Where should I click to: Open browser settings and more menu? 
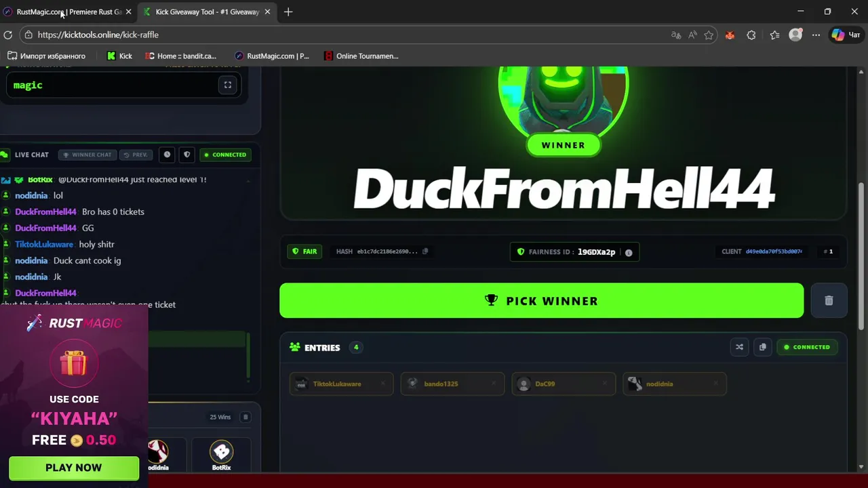coord(816,35)
